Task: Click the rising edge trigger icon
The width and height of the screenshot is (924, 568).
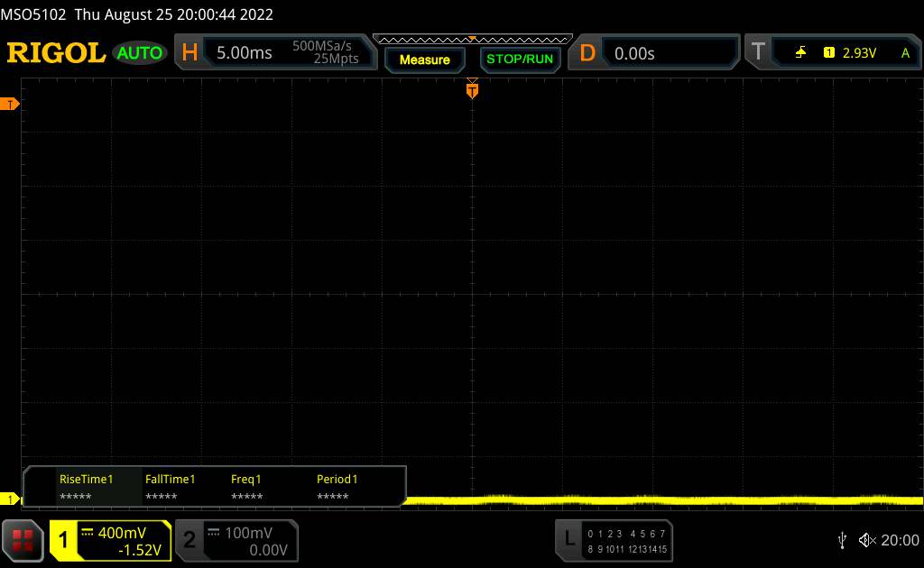Action: [800, 53]
